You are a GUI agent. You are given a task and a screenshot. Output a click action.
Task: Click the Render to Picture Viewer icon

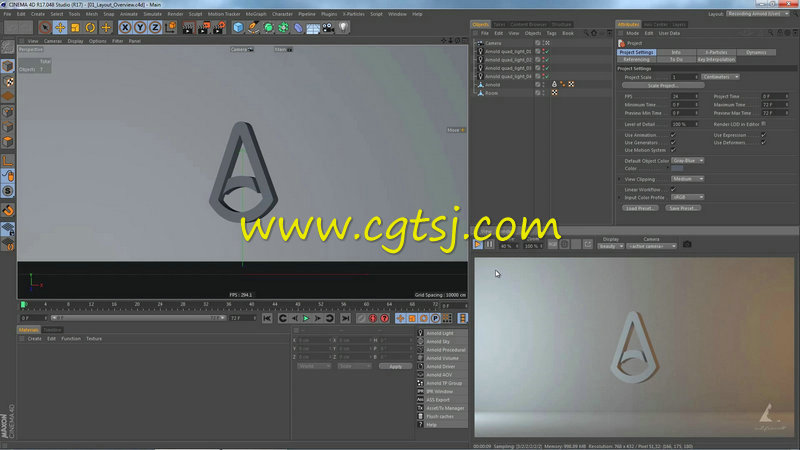point(203,28)
